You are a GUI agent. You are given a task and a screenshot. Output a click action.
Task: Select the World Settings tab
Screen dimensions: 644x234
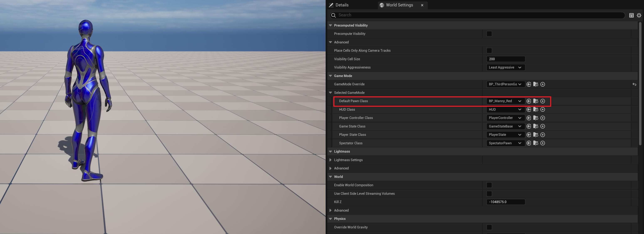pos(399,5)
